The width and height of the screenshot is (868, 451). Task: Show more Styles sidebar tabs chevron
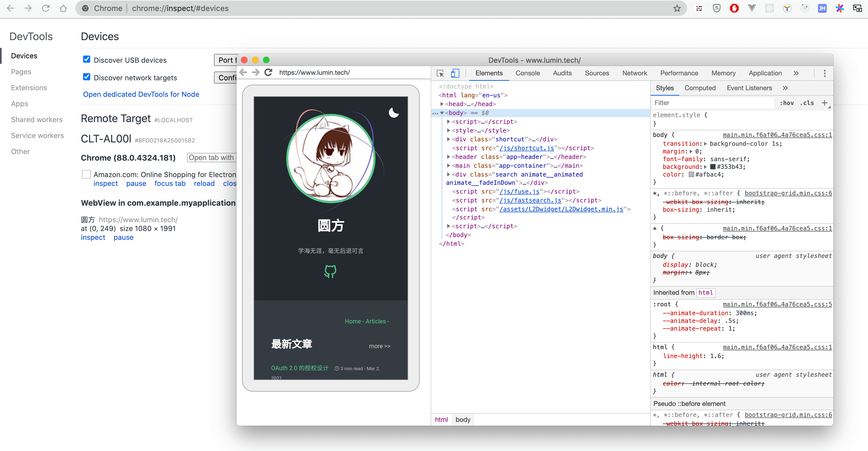pos(785,88)
